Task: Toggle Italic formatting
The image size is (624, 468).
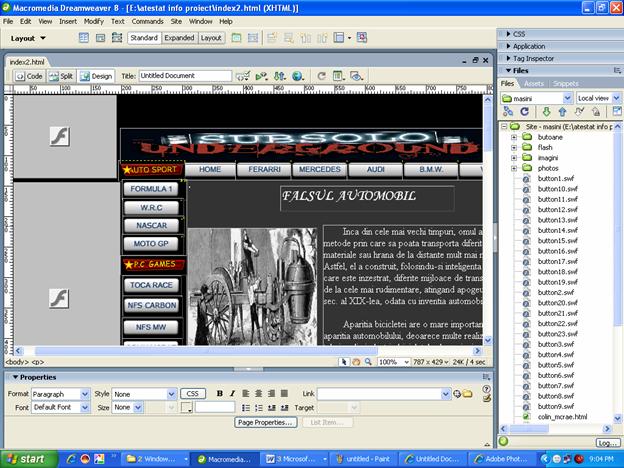Action: coord(232,394)
